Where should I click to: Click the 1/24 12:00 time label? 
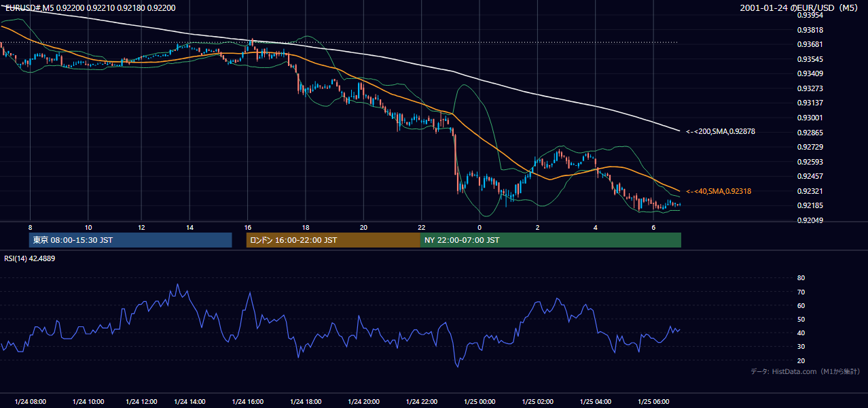[141, 402]
